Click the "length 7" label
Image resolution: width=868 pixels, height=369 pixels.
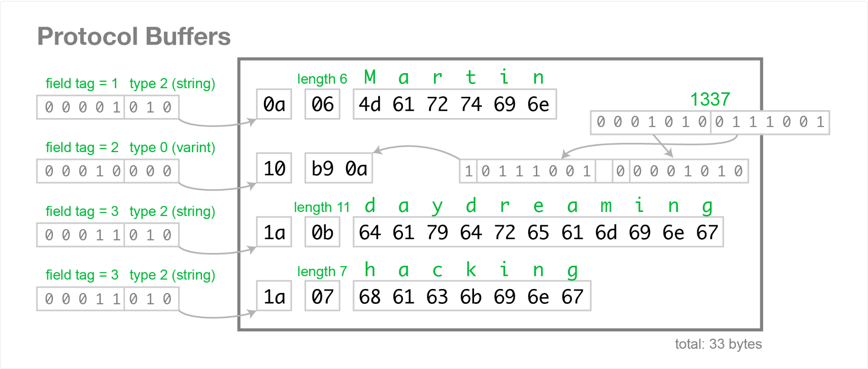click(x=322, y=271)
